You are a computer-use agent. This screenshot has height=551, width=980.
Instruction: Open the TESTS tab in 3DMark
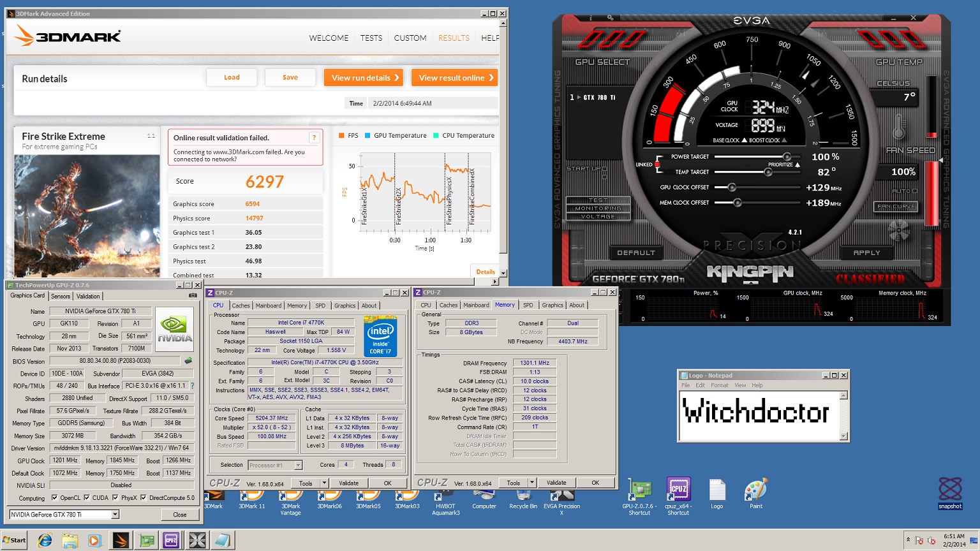coord(371,38)
